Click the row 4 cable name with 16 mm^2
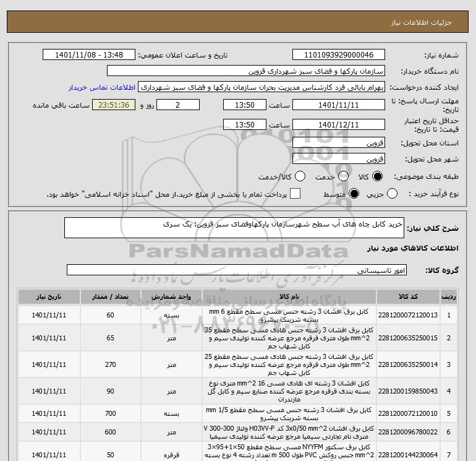Viewport: 476px width, 461px height. tap(289, 391)
